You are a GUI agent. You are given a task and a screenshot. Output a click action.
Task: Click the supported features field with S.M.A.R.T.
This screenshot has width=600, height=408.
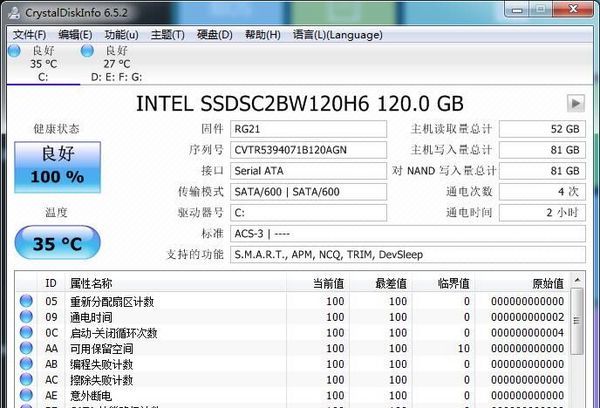coord(408,255)
